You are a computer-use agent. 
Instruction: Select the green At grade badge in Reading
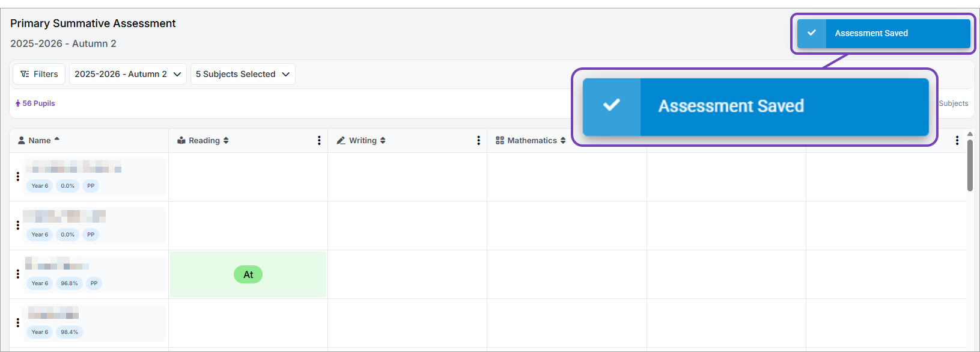click(x=248, y=274)
